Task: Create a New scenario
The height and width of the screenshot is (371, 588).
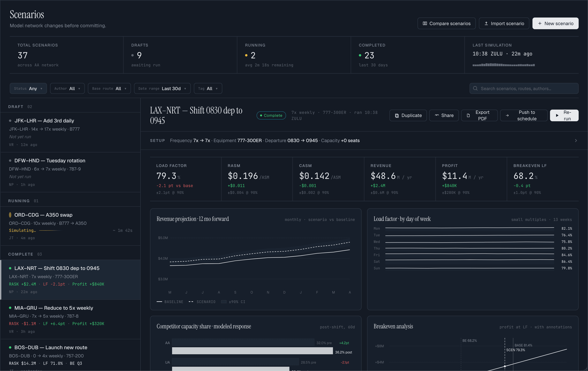Action: click(x=555, y=23)
